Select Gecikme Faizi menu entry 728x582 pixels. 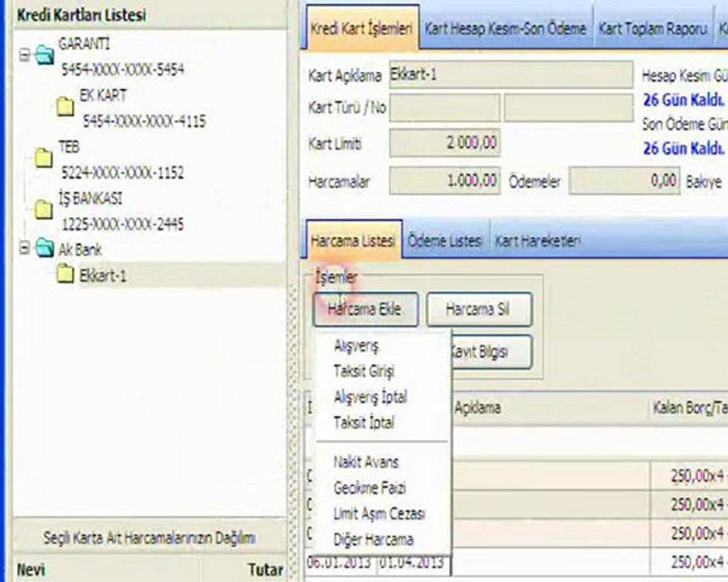pyautogui.click(x=370, y=487)
